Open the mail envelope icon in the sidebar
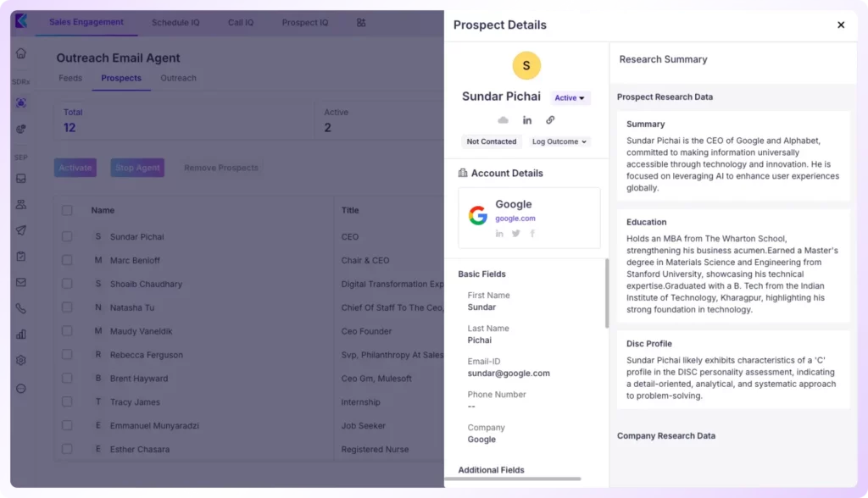The width and height of the screenshot is (868, 498). (x=21, y=282)
